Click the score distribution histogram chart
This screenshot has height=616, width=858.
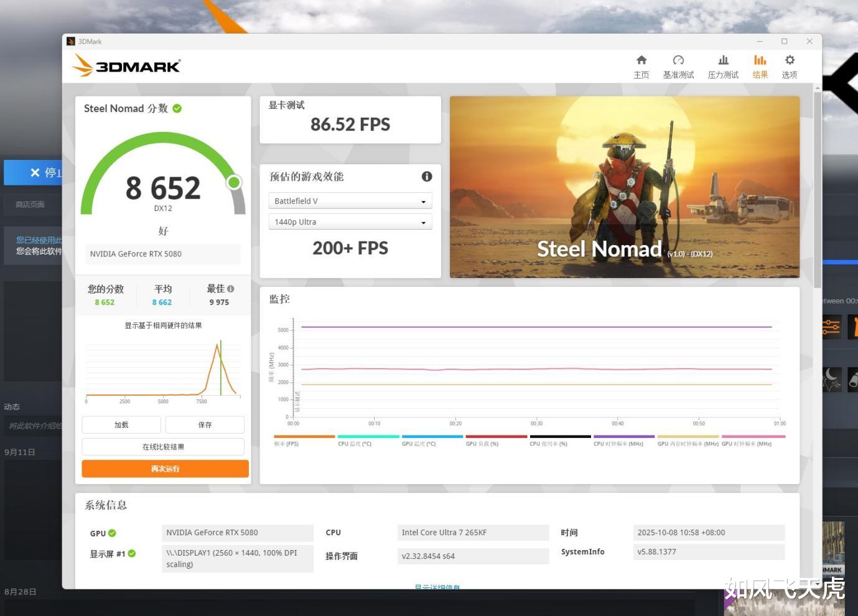163,370
